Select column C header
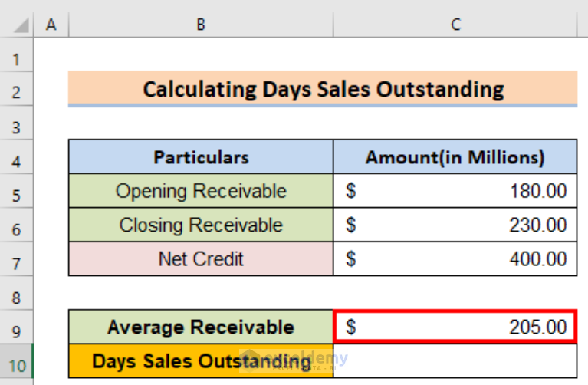This screenshot has height=385, width=588. pyautogui.click(x=455, y=25)
